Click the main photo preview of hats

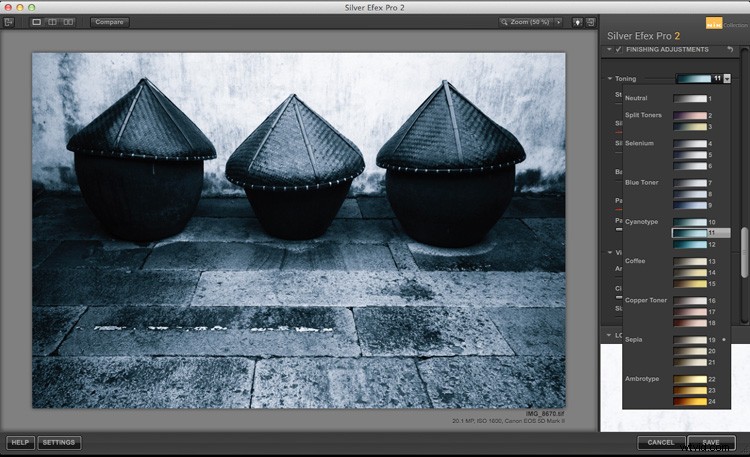pos(299,230)
